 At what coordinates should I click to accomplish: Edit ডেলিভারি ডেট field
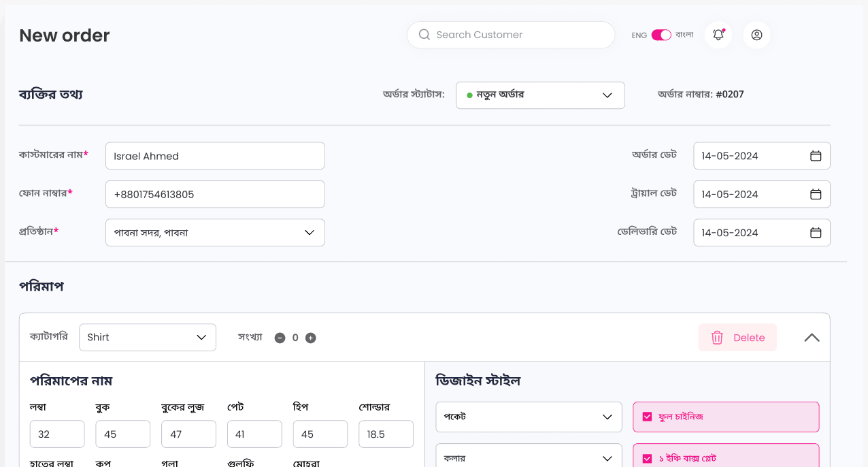(x=762, y=233)
